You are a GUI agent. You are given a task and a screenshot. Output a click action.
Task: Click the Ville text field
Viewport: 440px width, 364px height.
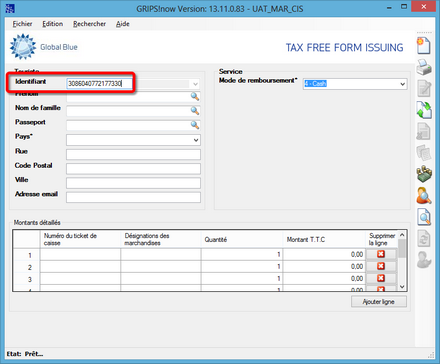point(133,183)
